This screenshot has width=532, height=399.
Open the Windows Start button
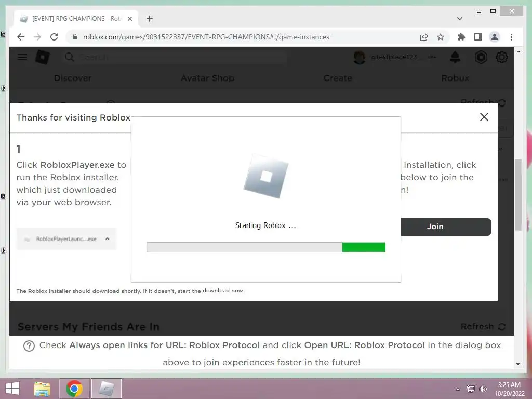tap(12, 389)
